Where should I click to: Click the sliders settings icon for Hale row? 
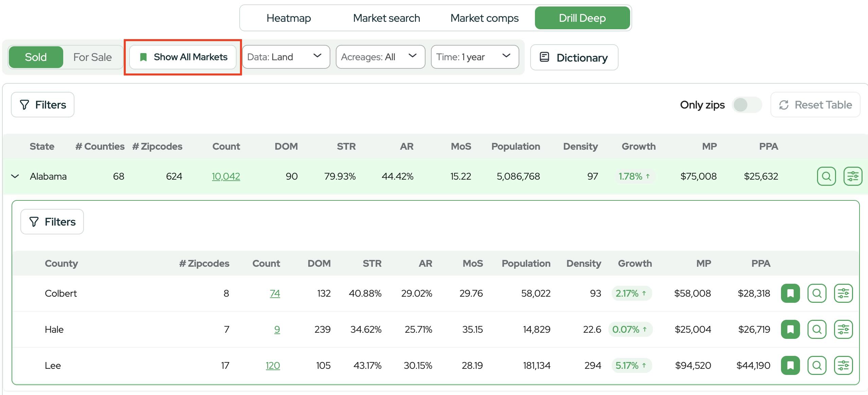pos(843,329)
